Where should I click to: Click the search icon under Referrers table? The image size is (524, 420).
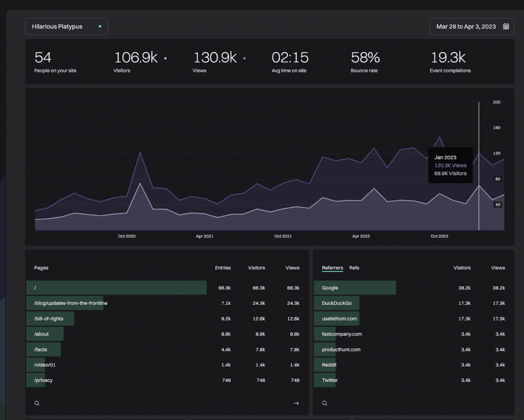(x=324, y=403)
